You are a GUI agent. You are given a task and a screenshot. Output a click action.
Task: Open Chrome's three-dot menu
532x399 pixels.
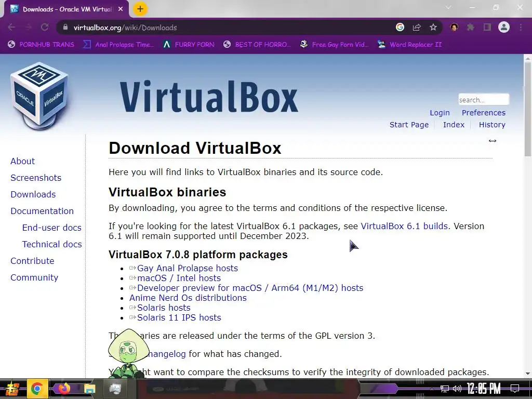521,27
